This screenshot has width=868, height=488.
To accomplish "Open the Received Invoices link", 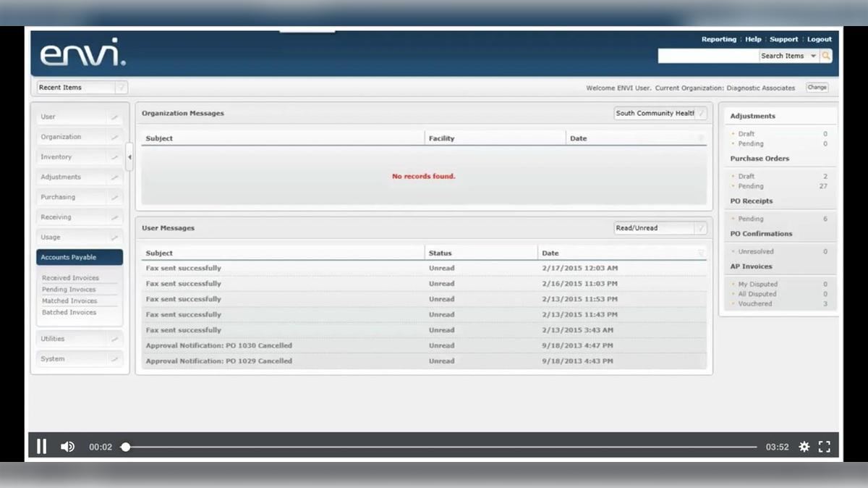I will coord(70,277).
